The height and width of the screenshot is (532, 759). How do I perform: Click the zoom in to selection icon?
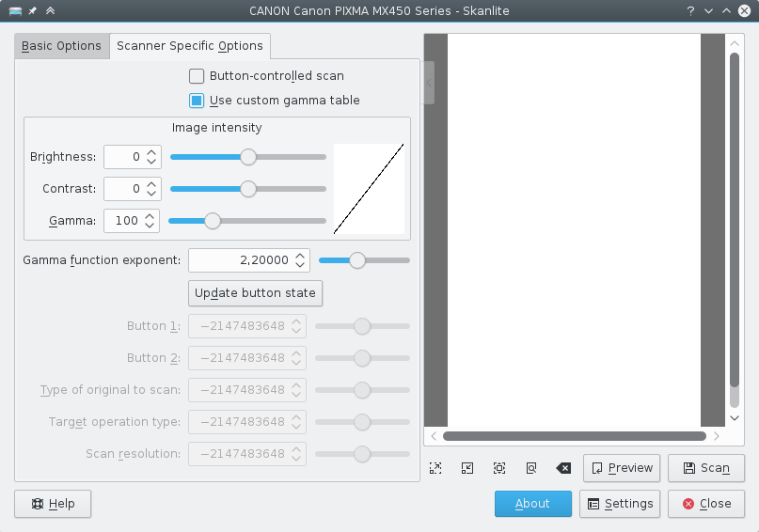435,468
